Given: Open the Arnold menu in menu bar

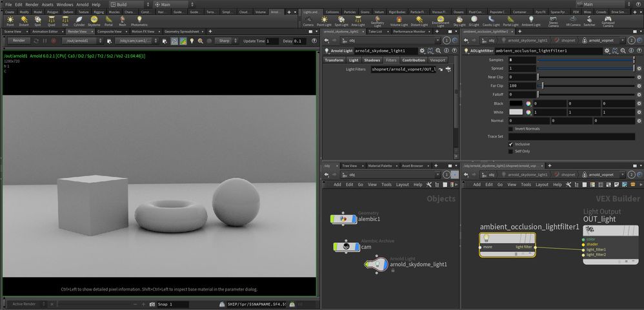Looking at the screenshot, I should [82, 5].
